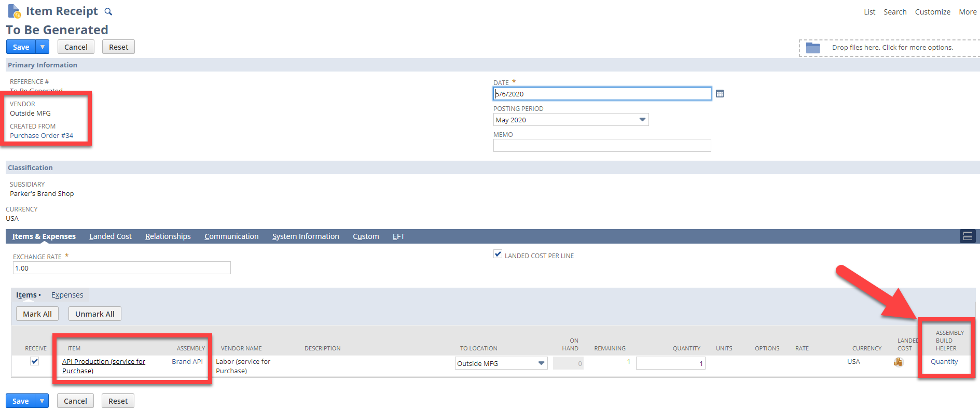Open the System Information tab

click(306, 236)
